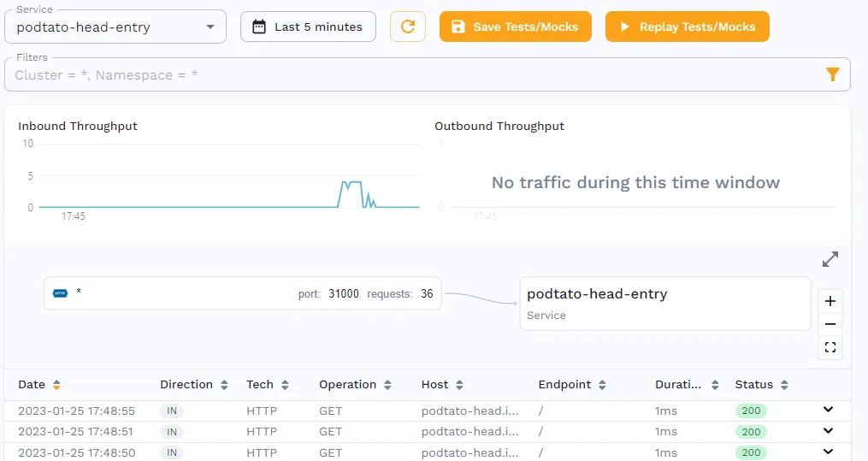Click the host cell in 17:48:55 row
Screen dimensions: 868x461
coord(469,411)
